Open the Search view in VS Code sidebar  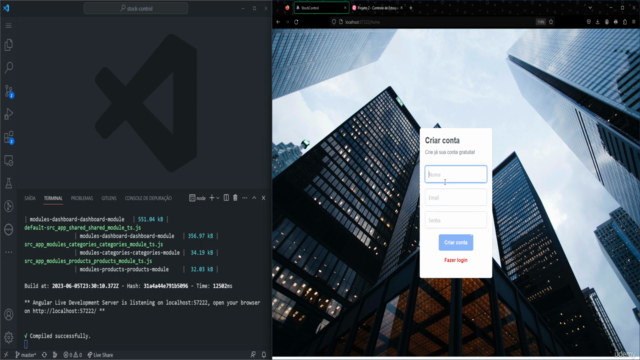point(9,67)
